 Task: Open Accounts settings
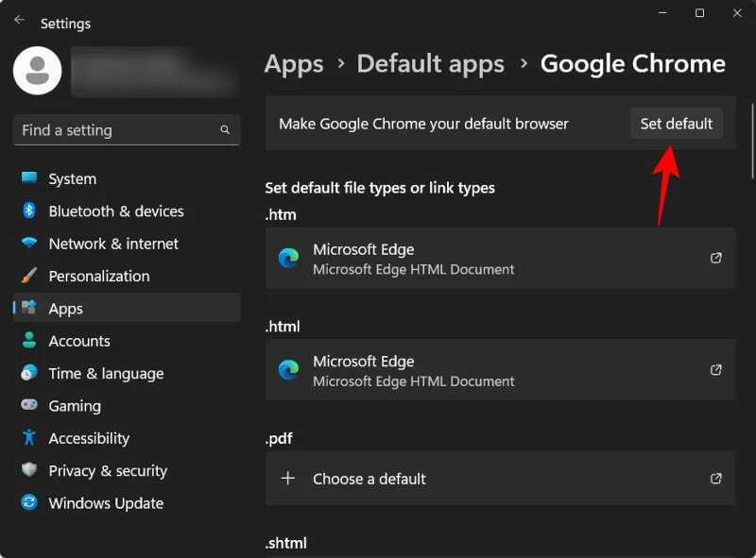point(127,341)
